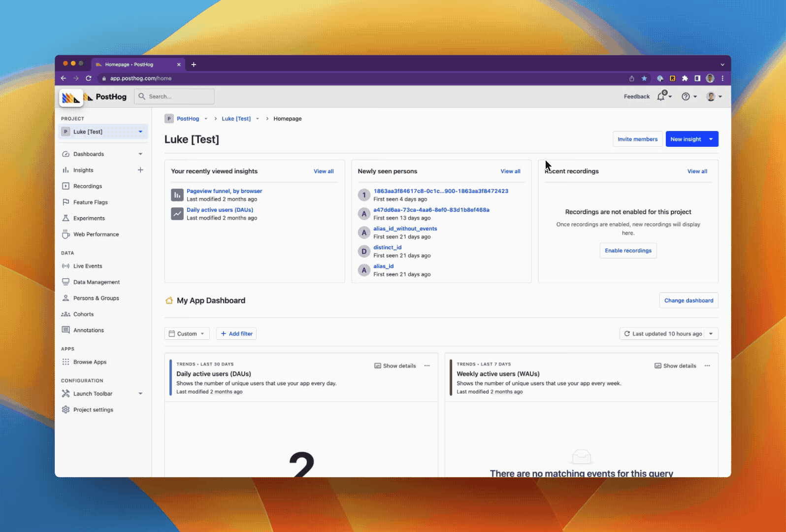The image size is (786, 532).
Task: Expand the Dashboards sidebar arrow
Action: point(140,154)
